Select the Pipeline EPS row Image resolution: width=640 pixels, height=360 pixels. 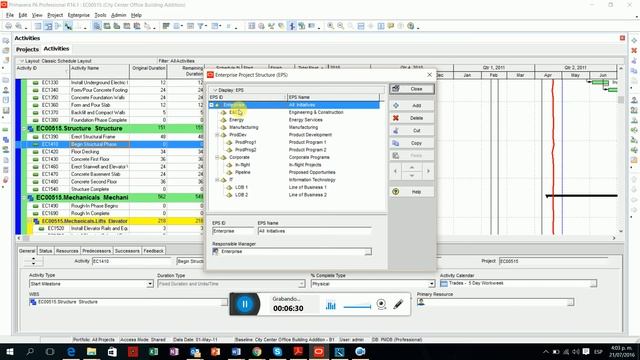coord(294,172)
